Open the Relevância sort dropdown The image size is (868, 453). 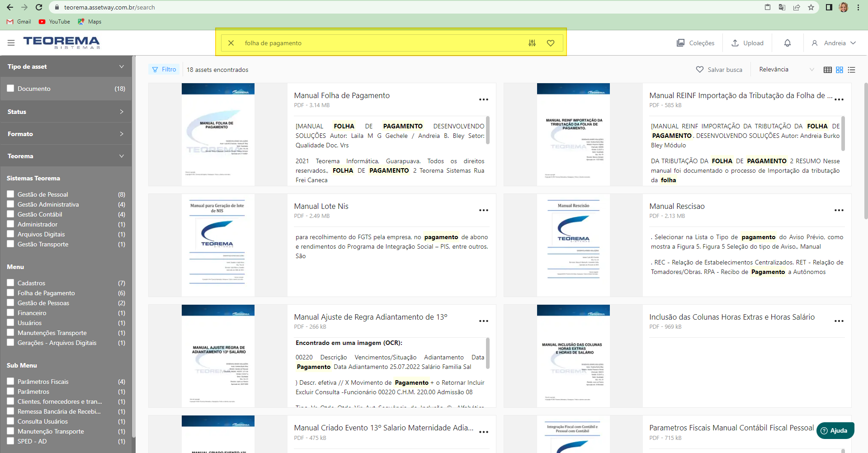(x=786, y=70)
